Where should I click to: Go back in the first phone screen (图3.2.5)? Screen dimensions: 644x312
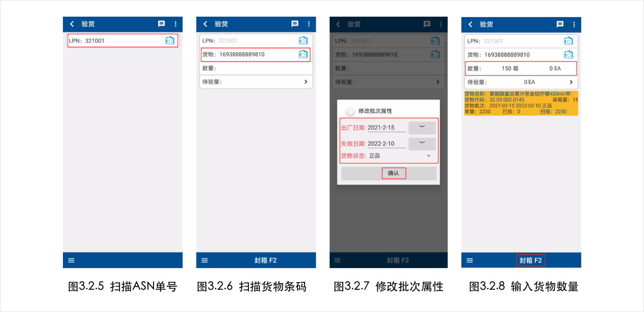point(72,24)
